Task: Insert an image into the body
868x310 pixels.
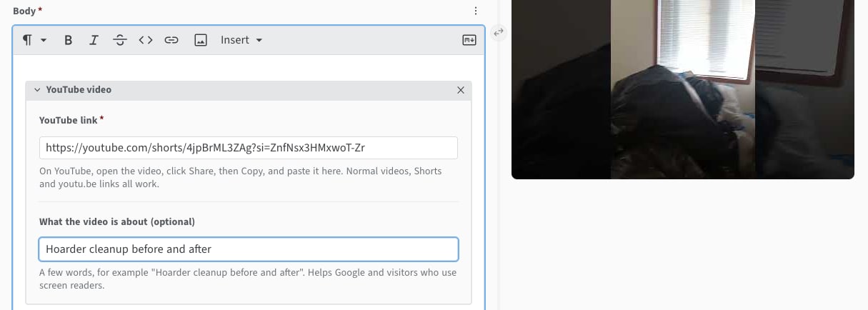Action: [201, 40]
